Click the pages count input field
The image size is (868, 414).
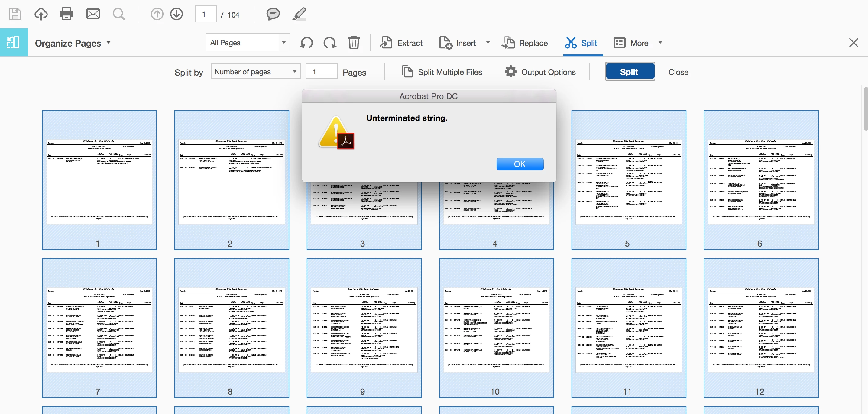click(322, 72)
